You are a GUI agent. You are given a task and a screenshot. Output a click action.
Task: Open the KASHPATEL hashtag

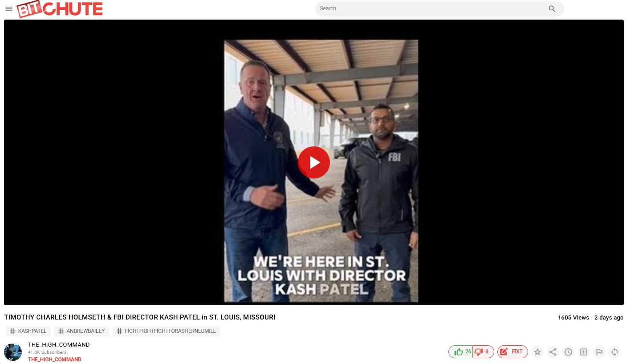[x=28, y=331]
